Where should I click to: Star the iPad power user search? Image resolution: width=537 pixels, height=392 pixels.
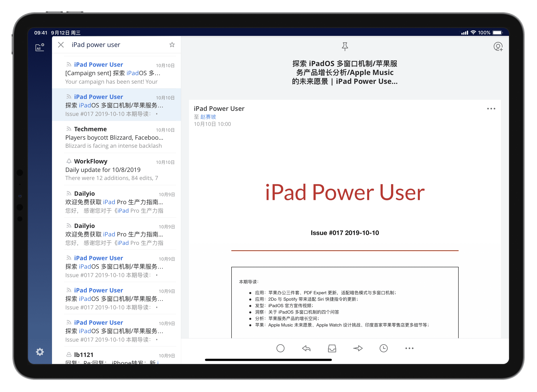coord(172,45)
